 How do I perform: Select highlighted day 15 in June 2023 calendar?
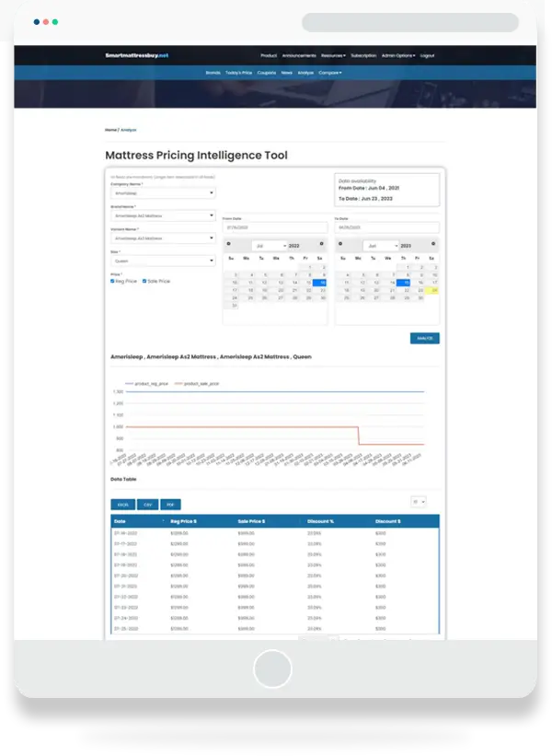coord(404,283)
